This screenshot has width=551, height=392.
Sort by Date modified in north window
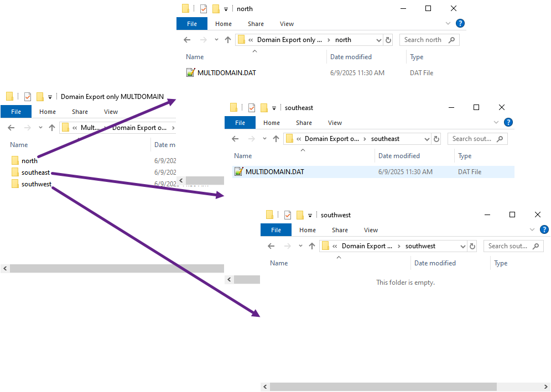(x=351, y=57)
